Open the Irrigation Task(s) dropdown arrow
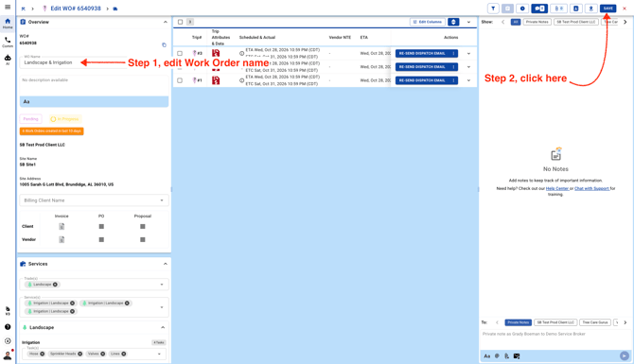Viewport: 634px width, 364px height. [x=159, y=354]
